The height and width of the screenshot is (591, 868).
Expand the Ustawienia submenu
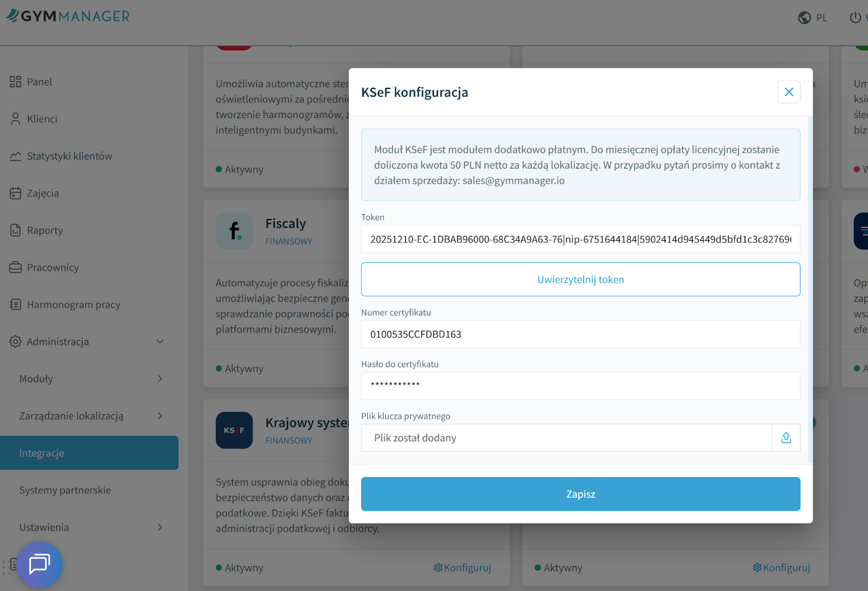(x=160, y=527)
